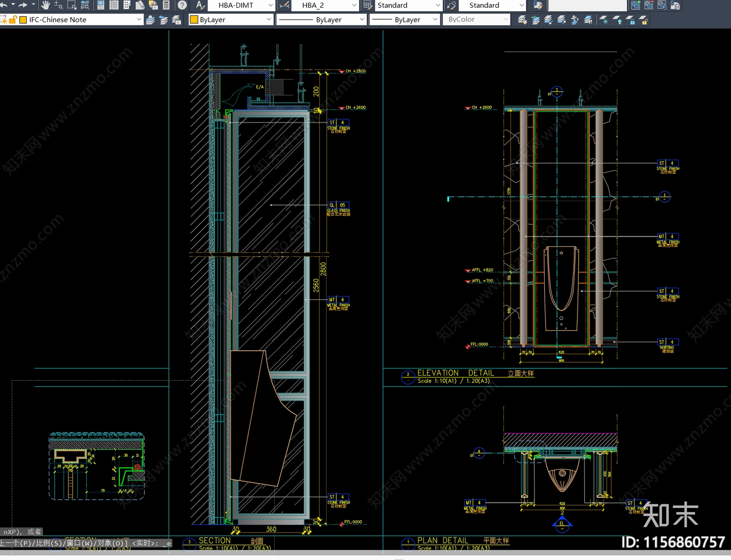Screen dimensions: 731x560
Task: Click the command line prompt area
Action: (86, 543)
